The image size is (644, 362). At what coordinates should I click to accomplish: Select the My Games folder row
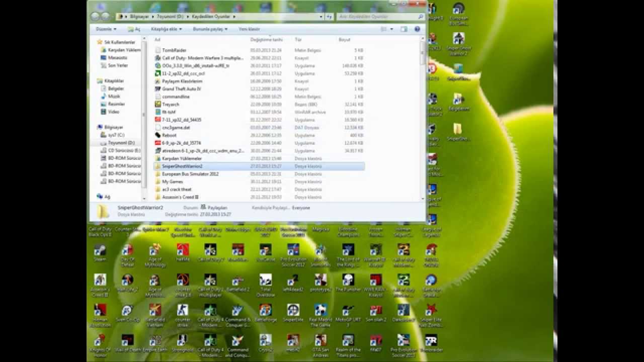click(259, 182)
